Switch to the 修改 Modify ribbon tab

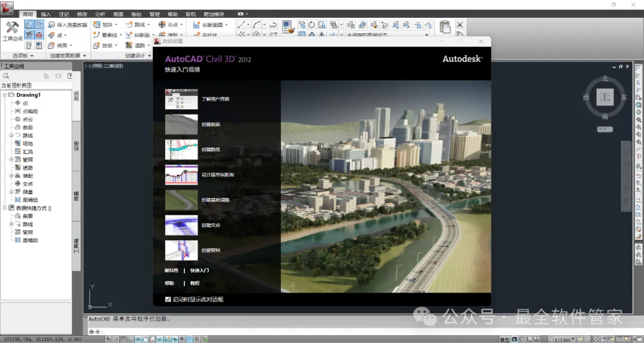[82, 14]
